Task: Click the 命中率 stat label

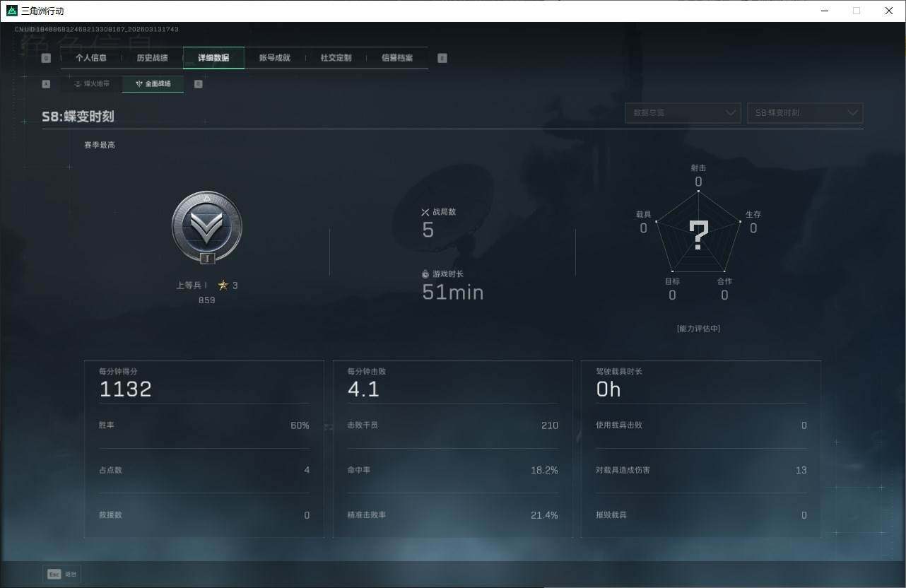Action: point(358,470)
